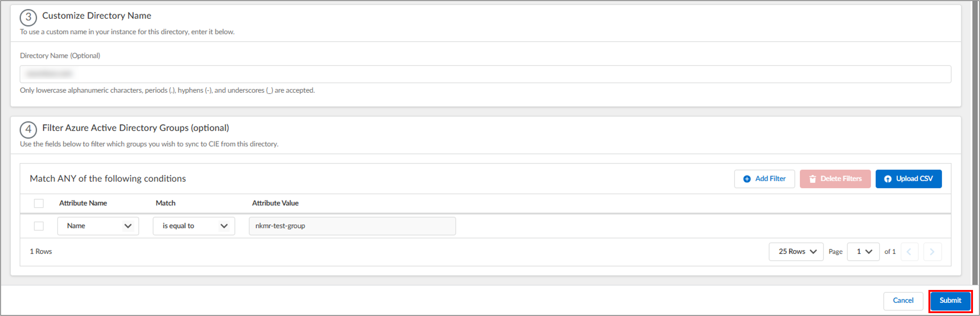
Task: Click the Upload CSV button label
Action: 914,179
